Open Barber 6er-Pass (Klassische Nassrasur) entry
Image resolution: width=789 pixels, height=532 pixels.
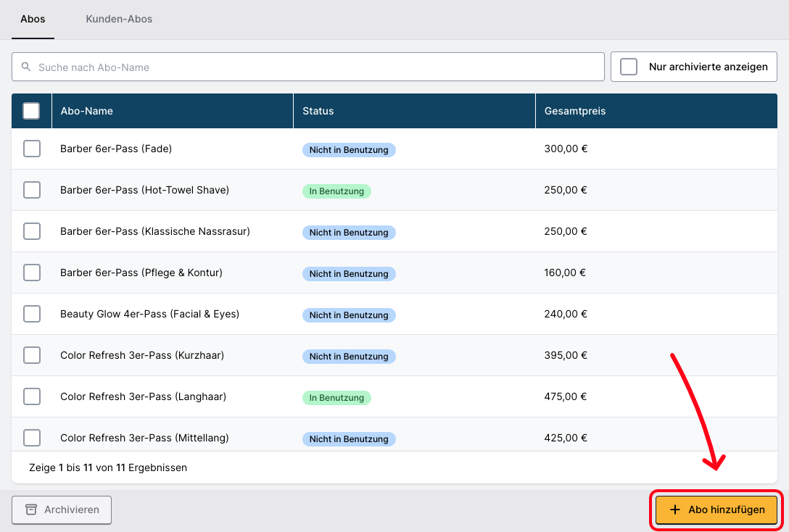pyautogui.click(x=155, y=231)
